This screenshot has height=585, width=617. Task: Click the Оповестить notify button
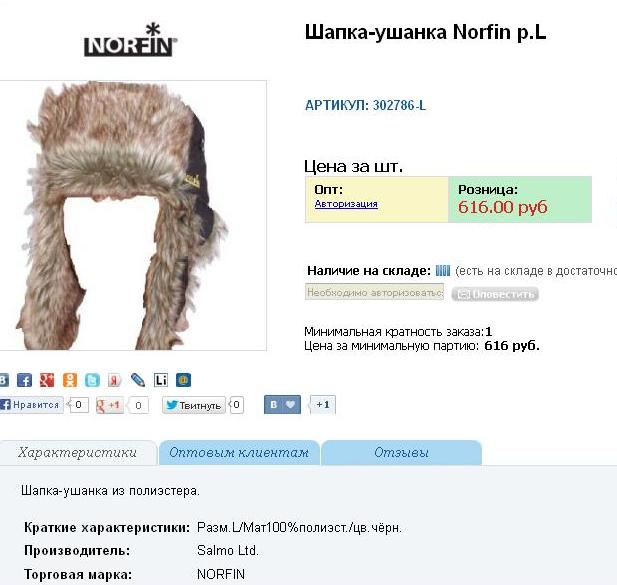(x=495, y=294)
